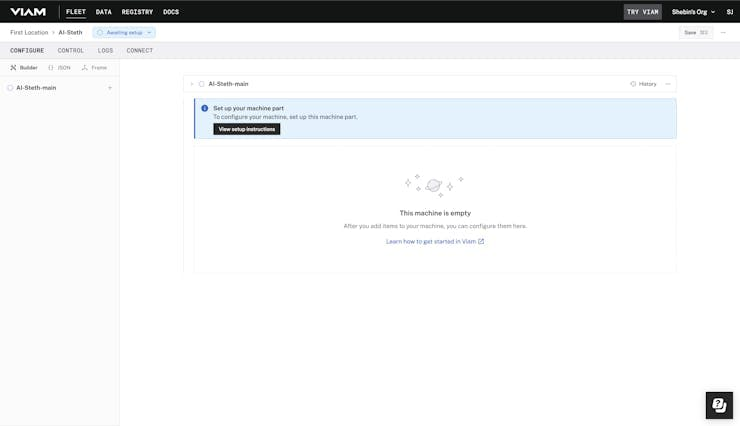Open History for AI-Steth-main
Image resolution: width=740 pixels, height=426 pixels.
pos(643,84)
